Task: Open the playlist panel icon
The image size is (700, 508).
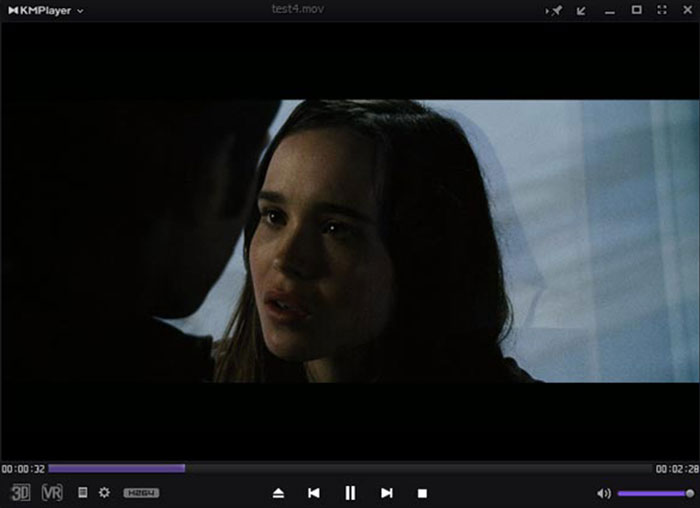Action: click(x=83, y=493)
